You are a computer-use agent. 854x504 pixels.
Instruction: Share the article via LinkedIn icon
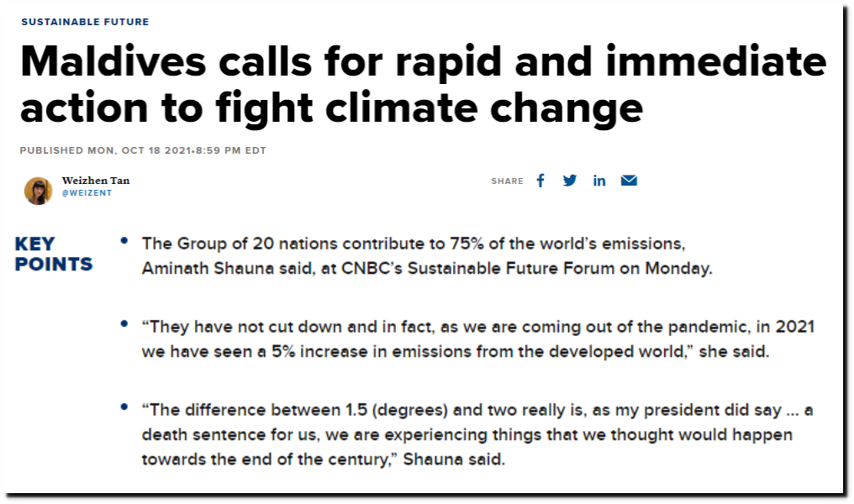(599, 181)
